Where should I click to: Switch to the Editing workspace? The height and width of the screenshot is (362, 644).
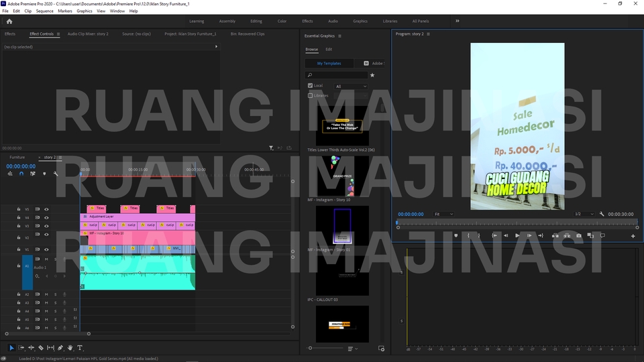[x=256, y=21]
